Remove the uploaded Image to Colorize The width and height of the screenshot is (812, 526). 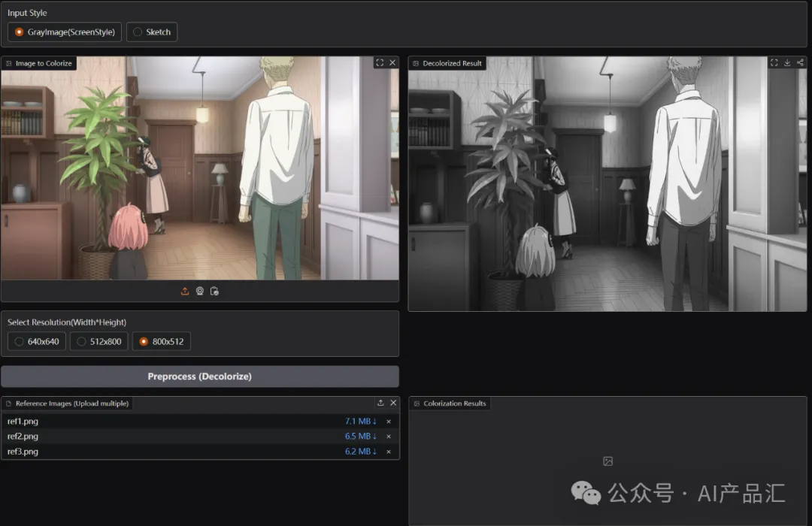pyautogui.click(x=392, y=62)
